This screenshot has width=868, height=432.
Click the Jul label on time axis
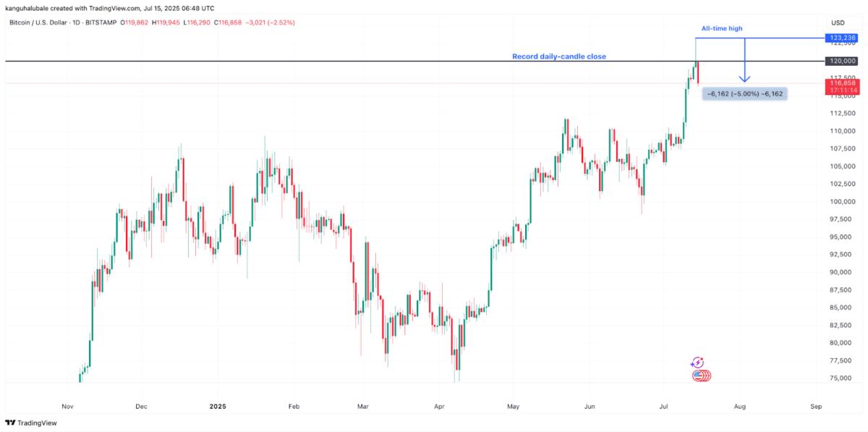click(x=664, y=407)
